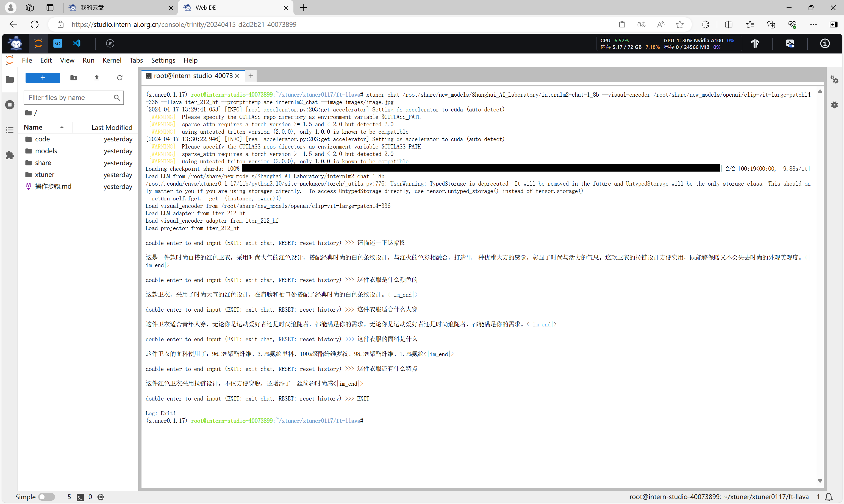Screen dimensions: 844x504
Task: Toggle Simple mode switch
Action: 46,497
